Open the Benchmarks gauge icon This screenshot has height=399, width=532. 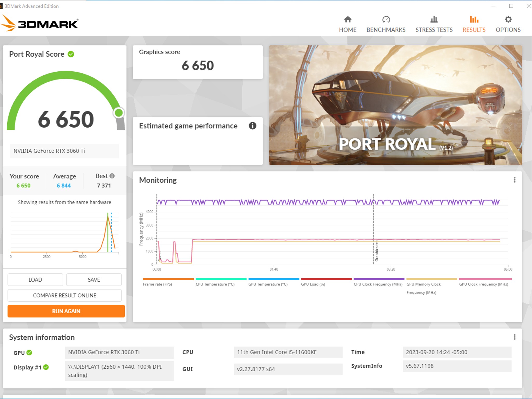(x=386, y=19)
